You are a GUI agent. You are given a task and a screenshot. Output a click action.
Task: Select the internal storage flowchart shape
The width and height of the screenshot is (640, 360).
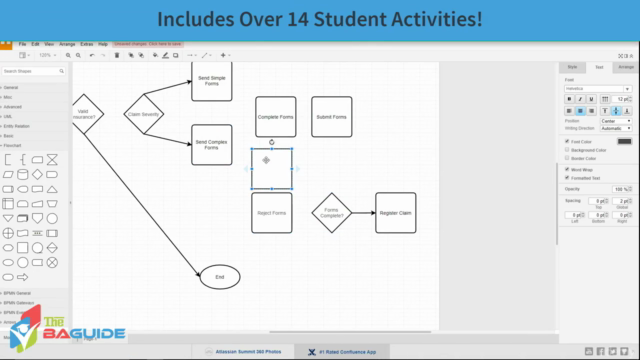[x=8, y=204]
